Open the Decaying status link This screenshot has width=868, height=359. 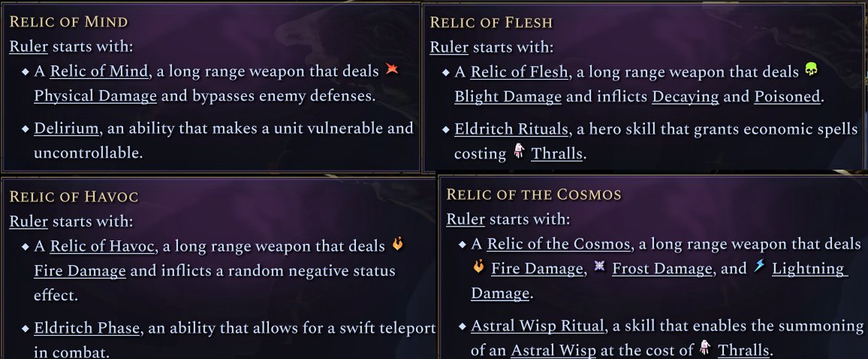click(686, 96)
